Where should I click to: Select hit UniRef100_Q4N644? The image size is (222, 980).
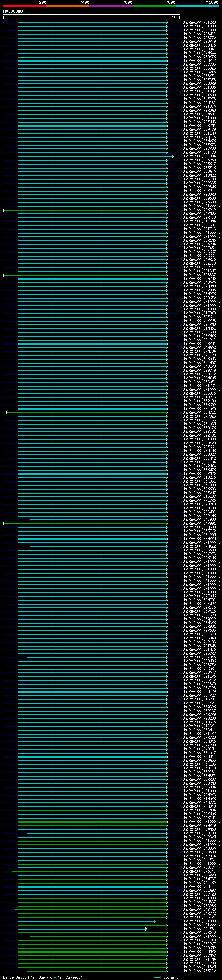point(199,53)
